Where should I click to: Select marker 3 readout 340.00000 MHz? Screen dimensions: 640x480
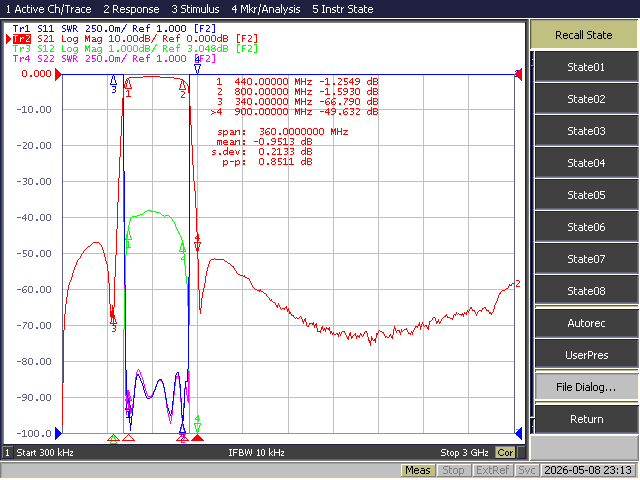[x=297, y=101]
